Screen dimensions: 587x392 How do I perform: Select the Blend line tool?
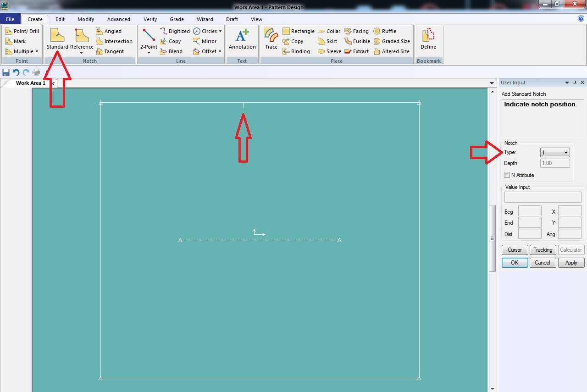click(x=171, y=51)
